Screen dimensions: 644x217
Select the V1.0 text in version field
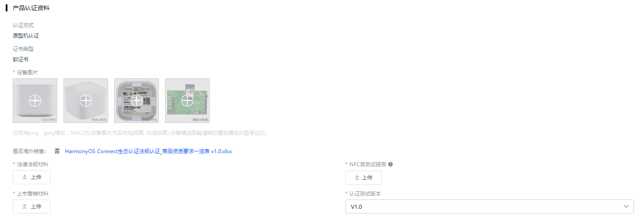tap(356, 206)
